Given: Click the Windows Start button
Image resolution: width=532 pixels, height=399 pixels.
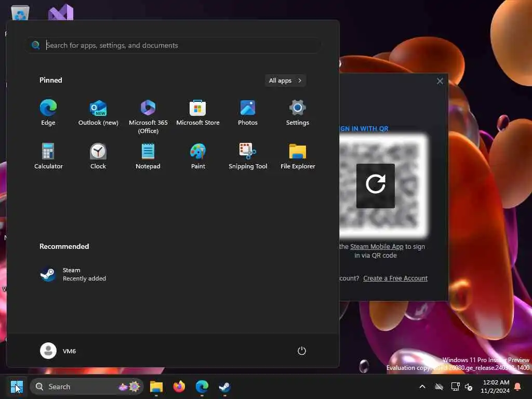Looking at the screenshot, I should (17, 387).
